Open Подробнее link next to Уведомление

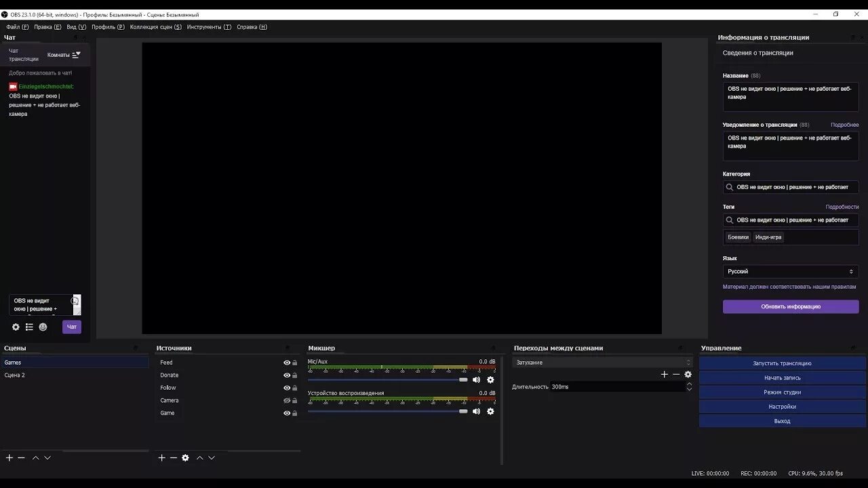[844, 125]
